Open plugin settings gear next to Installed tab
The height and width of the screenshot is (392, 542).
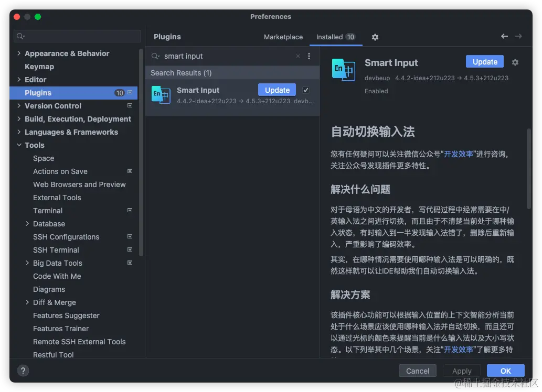click(375, 37)
